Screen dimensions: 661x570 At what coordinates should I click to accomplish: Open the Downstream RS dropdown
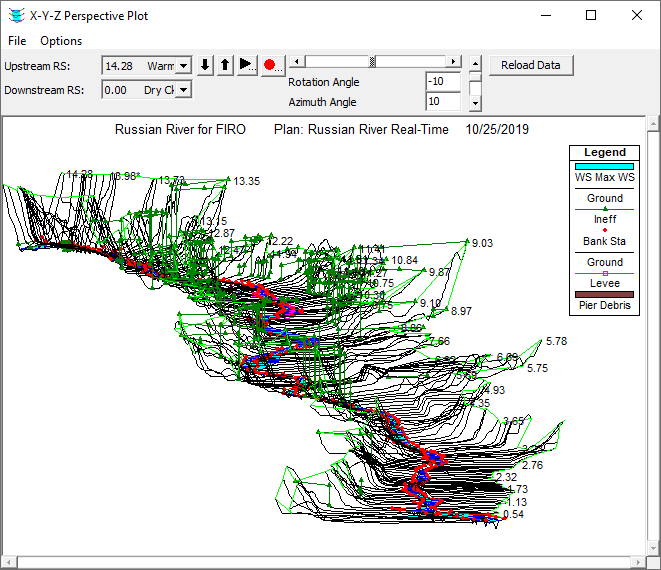coord(183,89)
